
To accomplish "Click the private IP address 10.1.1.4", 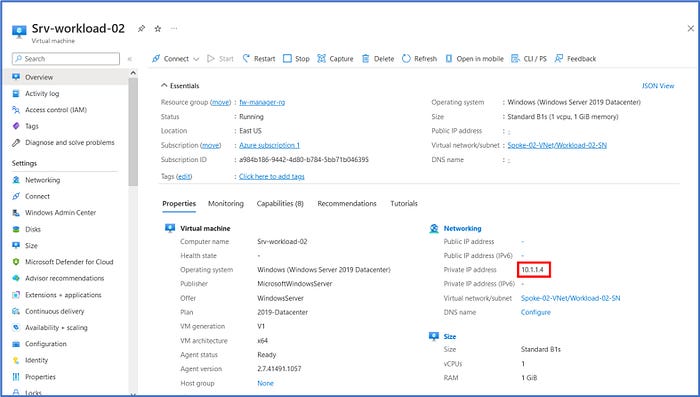I will click(x=533, y=270).
